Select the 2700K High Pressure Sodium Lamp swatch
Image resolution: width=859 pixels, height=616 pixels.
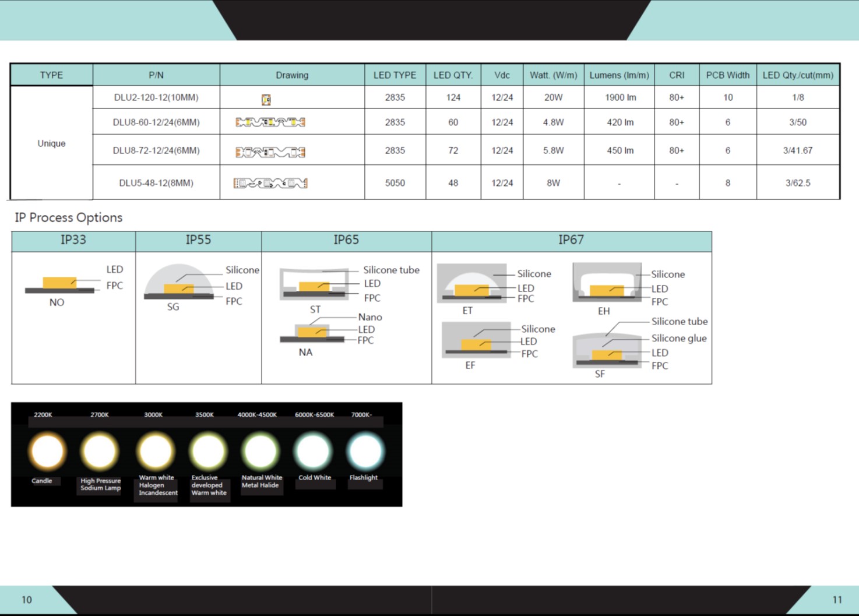100,450
